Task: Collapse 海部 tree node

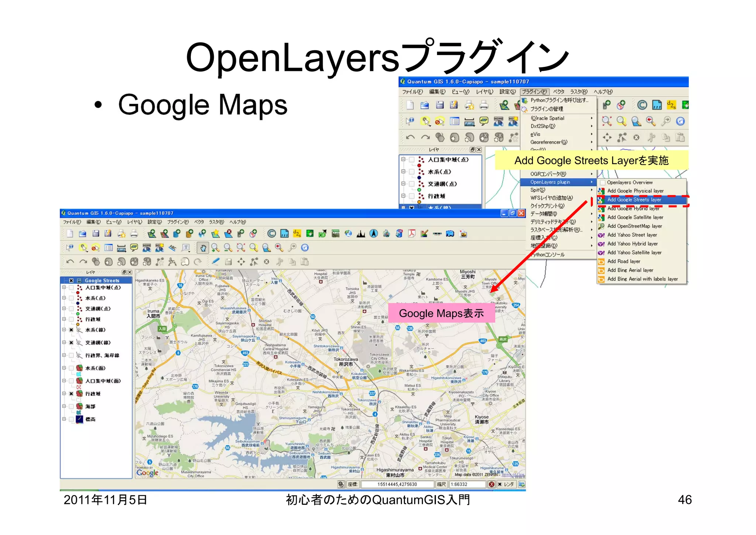Action: point(64,406)
